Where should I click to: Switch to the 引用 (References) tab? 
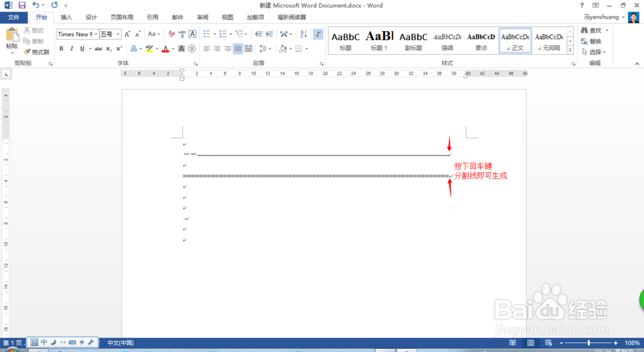pos(153,17)
